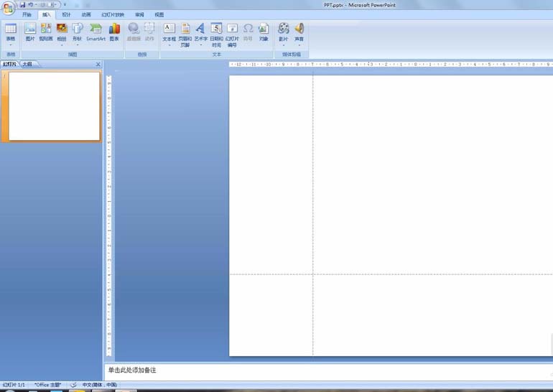Image resolution: width=553 pixels, height=392 pixels.
Task: Expand the arrow under 影片 (Movie)
Action: tap(284, 45)
